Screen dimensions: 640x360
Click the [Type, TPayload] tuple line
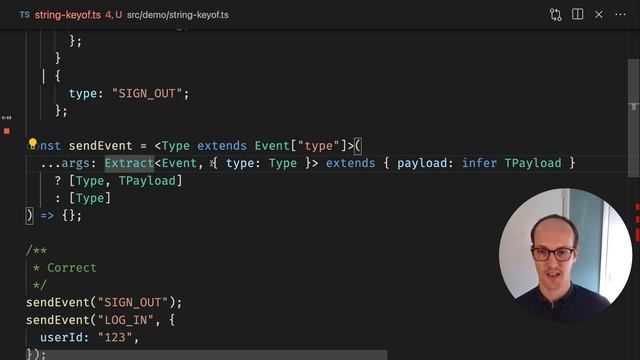(118, 181)
